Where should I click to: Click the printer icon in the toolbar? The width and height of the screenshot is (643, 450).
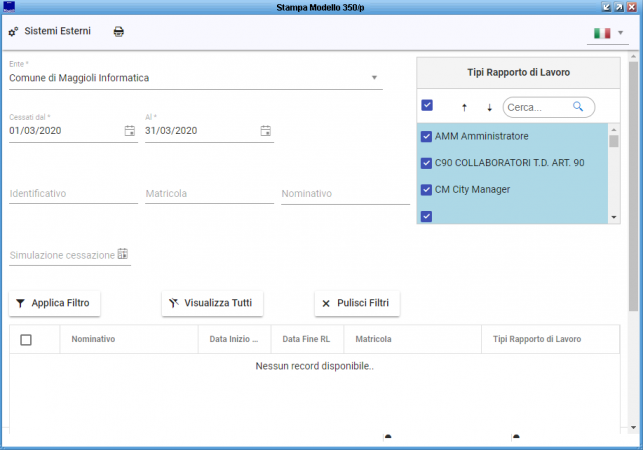tap(118, 32)
